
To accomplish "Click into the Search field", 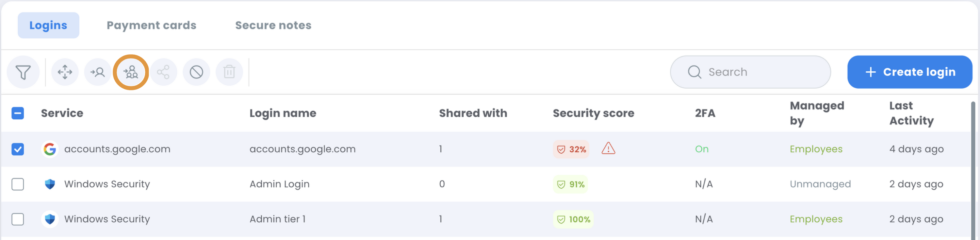I will tap(750, 72).
